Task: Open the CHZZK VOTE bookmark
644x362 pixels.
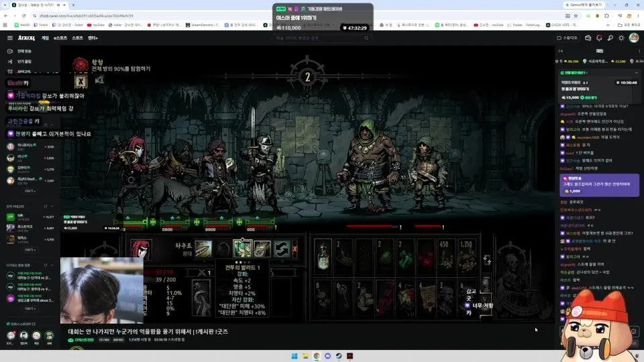Action: (x=562, y=25)
